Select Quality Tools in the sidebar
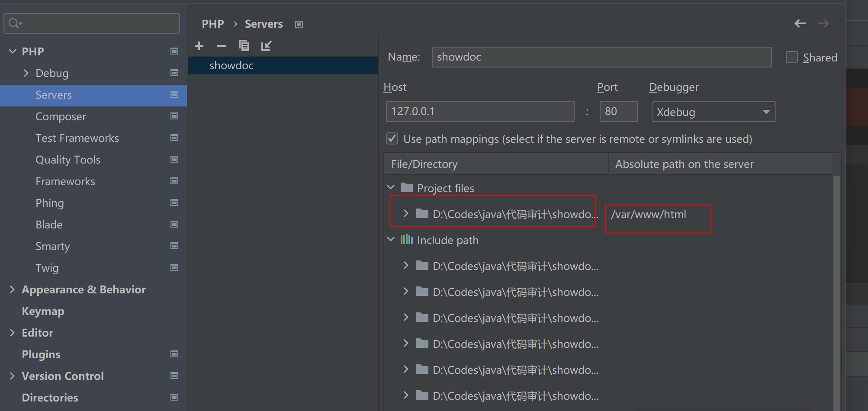Screen dimensions: 868x411 coord(68,160)
